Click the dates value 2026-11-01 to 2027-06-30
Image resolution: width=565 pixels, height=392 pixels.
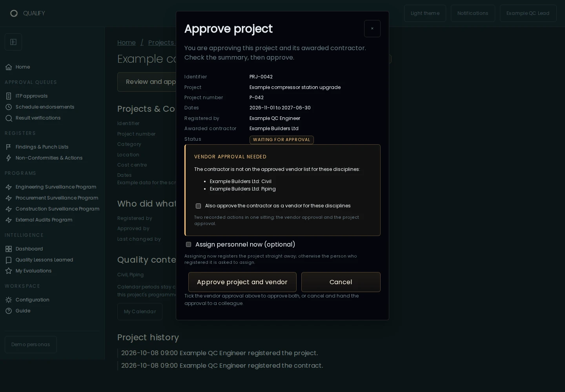(280, 108)
